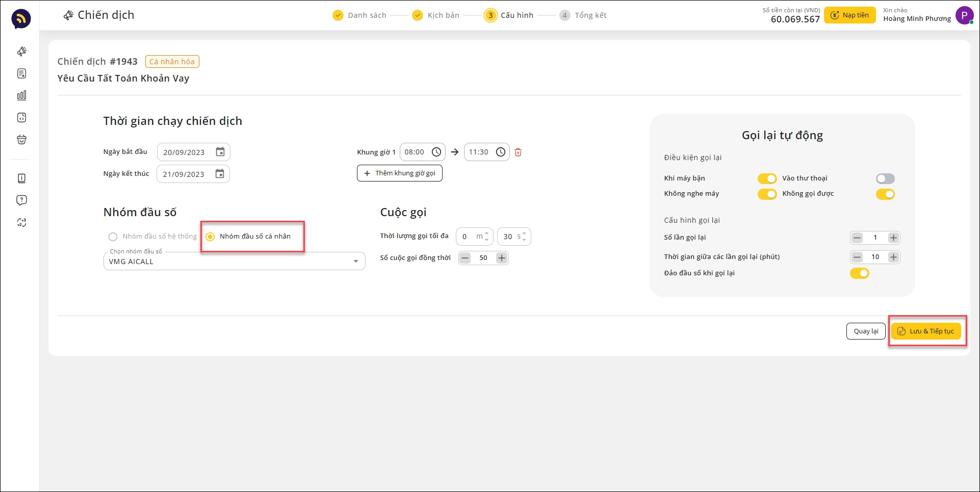The image size is (980, 492).
Task: Click Thêm khung giờ gọi button
Action: 400,173
